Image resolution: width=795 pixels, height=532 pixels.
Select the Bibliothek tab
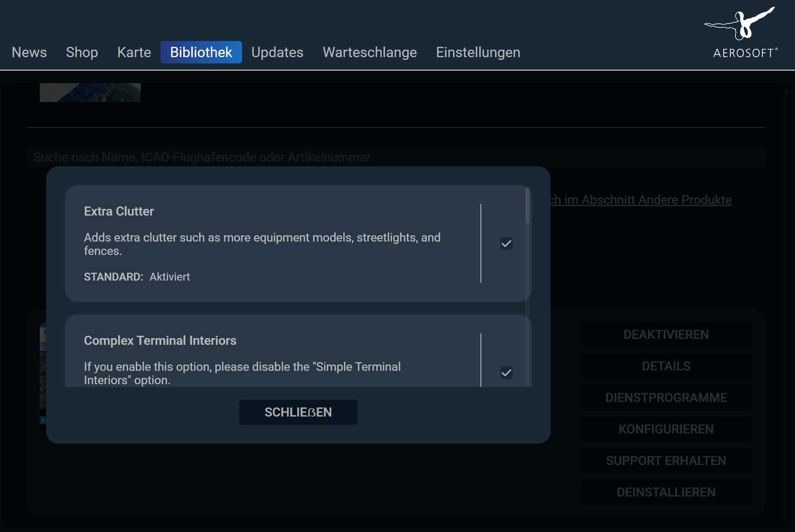point(201,52)
